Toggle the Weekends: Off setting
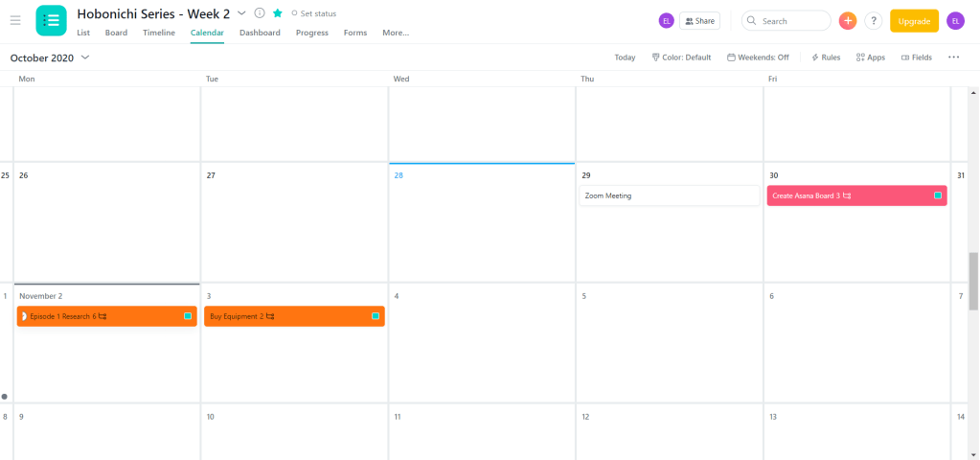Viewport: 980px width, 460px height. 758,57
